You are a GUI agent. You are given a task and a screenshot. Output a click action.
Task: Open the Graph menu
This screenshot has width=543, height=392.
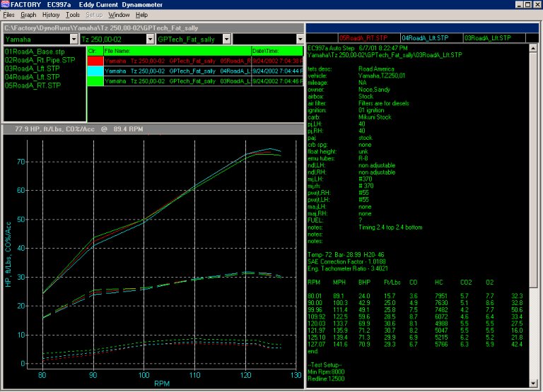pyautogui.click(x=28, y=14)
